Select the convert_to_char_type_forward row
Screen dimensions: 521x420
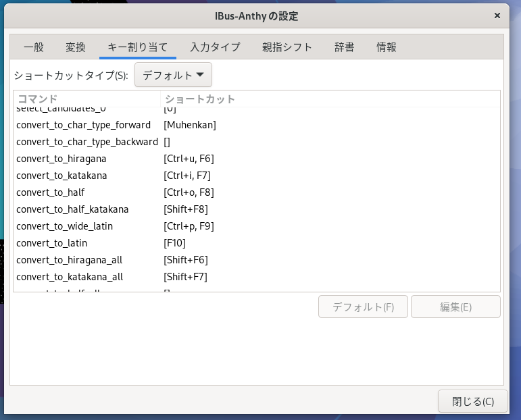(257, 125)
